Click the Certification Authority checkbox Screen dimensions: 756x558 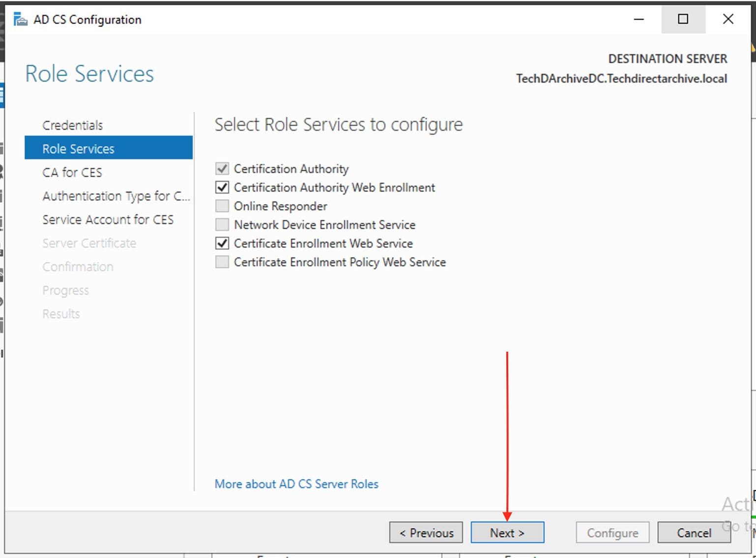coord(222,169)
